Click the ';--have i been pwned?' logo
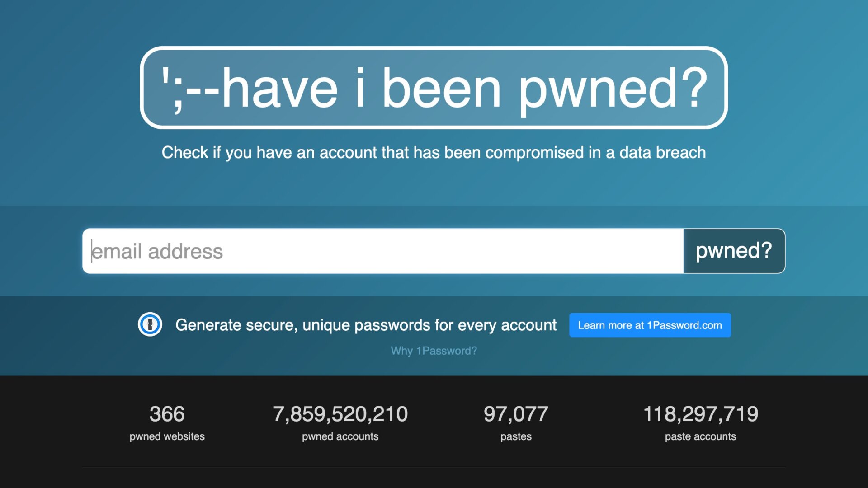This screenshot has width=868, height=488. [434, 88]
